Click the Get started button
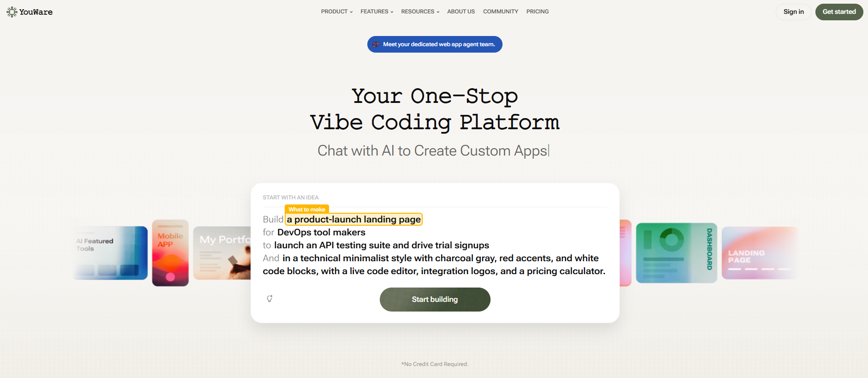 839,12
